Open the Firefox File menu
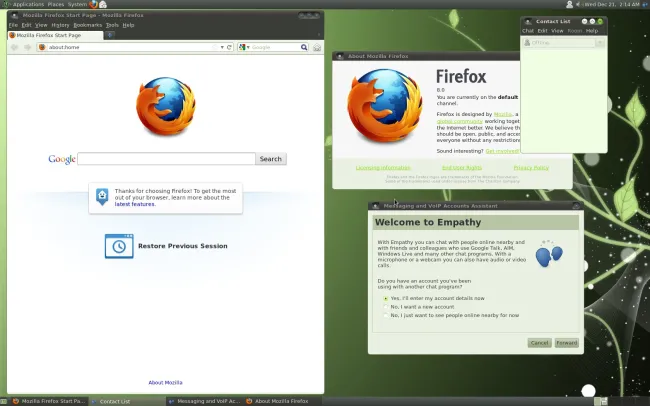The image size is (650, 406). 13,25
